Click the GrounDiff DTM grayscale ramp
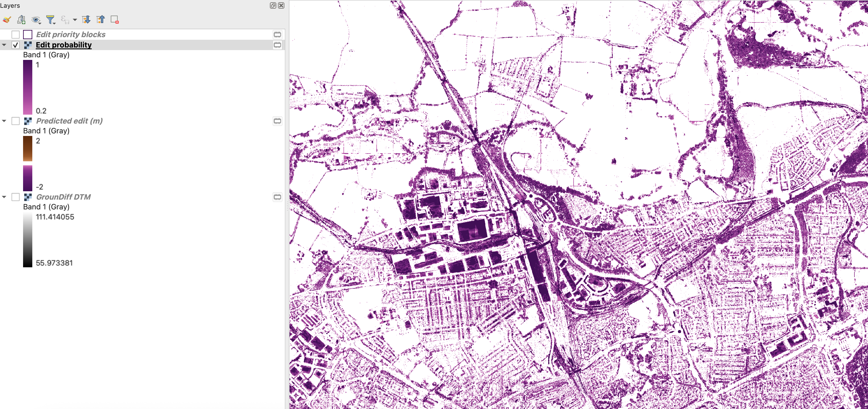Viewport: 868px width, 409px height. [28, 240]
